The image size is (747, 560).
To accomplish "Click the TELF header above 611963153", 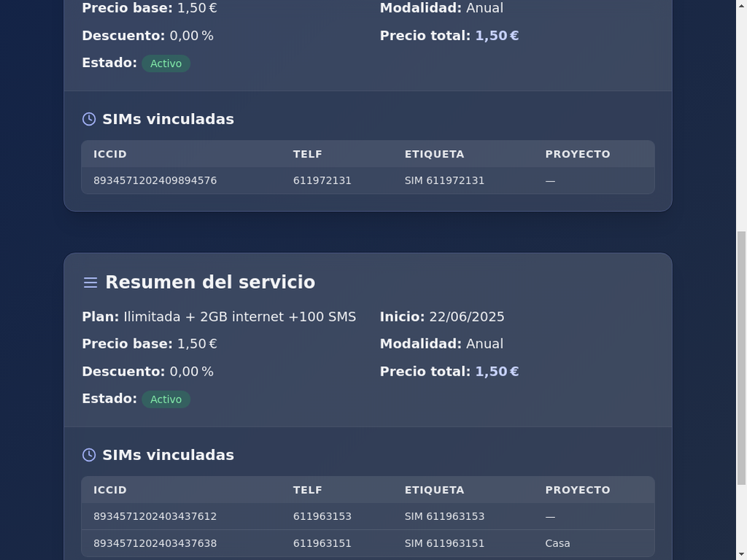I will 307,490.
